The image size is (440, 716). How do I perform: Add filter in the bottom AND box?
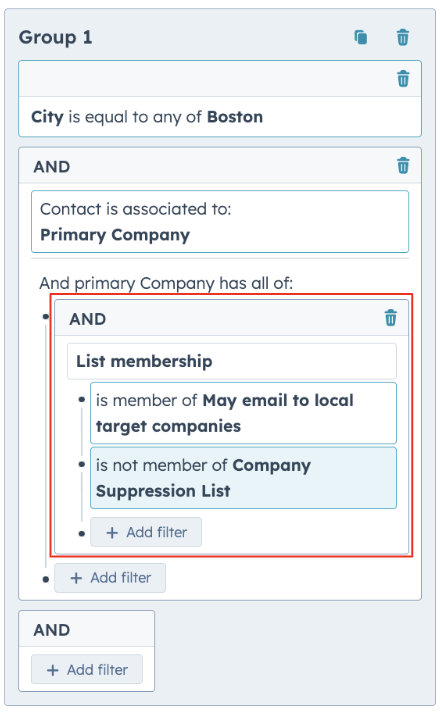tap(87, 669)
